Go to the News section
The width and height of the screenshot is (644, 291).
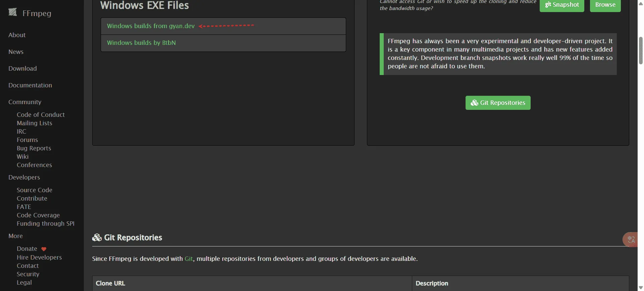click(x=16, y=52)
